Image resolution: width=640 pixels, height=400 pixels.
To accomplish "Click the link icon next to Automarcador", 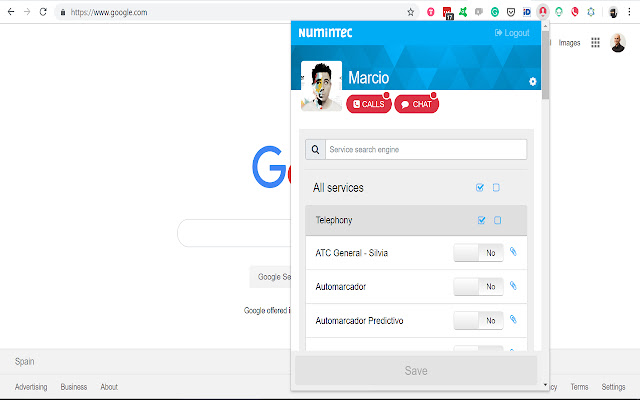I will [x=513, y=286].
